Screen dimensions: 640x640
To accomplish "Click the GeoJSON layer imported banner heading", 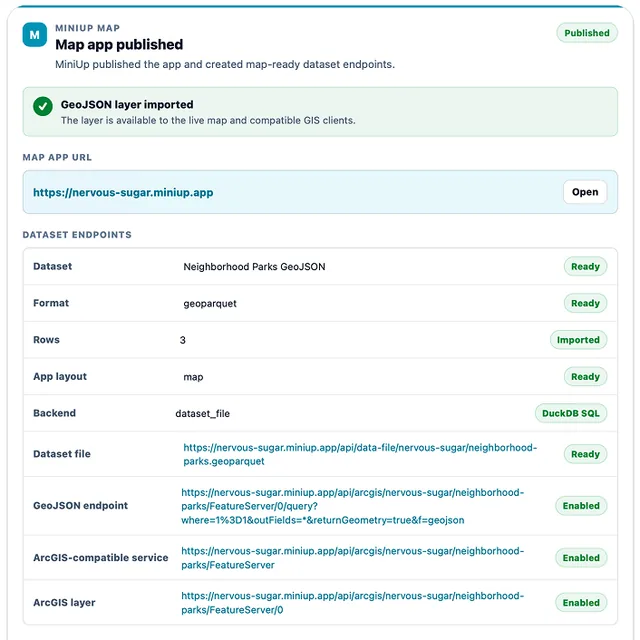I will (x=127, y=104).
